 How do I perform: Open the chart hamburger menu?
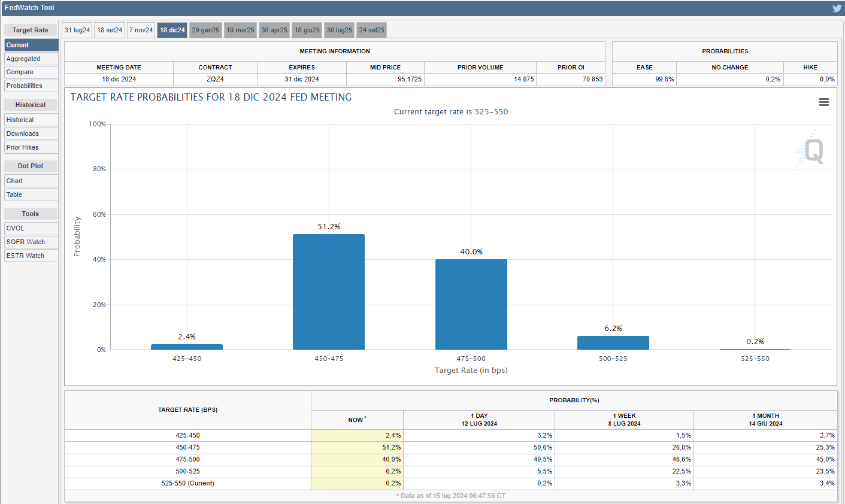824,102
